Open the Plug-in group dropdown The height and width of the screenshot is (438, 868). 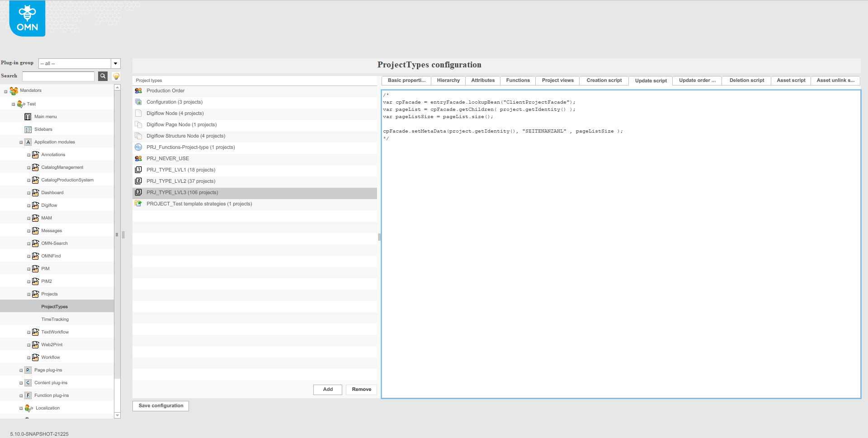[116, 63]
